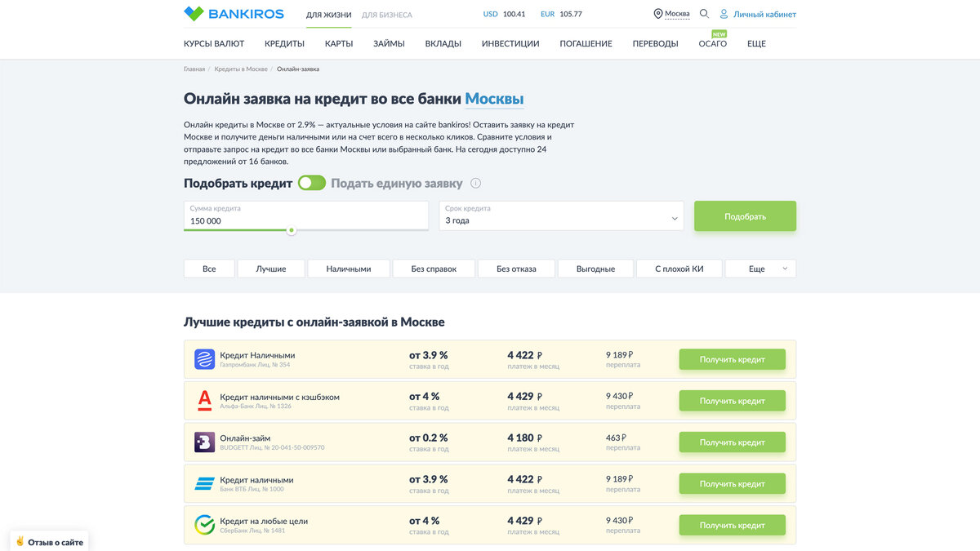Select the Все filter
This screenshot has height=551, width=980.
[209, 269]
